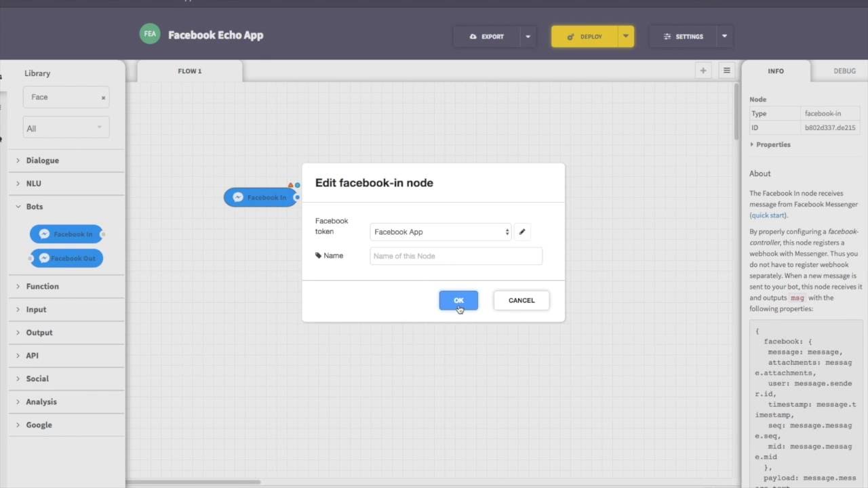Click the canvas vertical scrollbar
868x488 pixels.
(736, 112)
